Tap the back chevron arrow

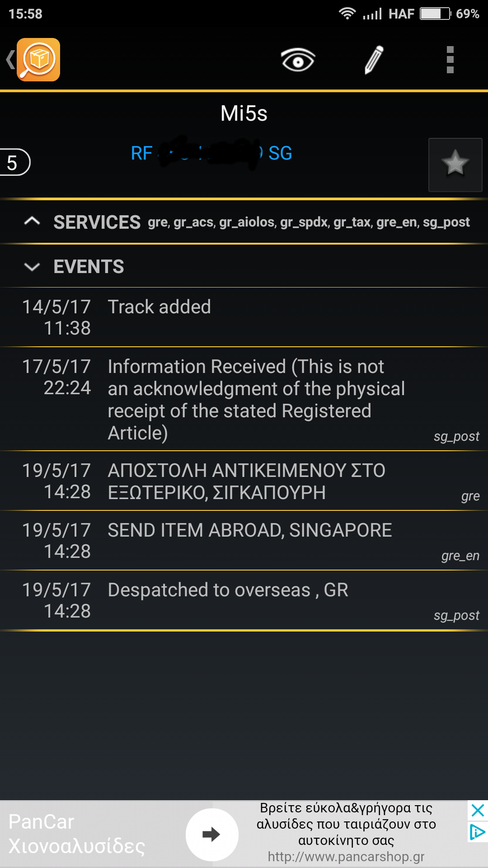[10, 60]
